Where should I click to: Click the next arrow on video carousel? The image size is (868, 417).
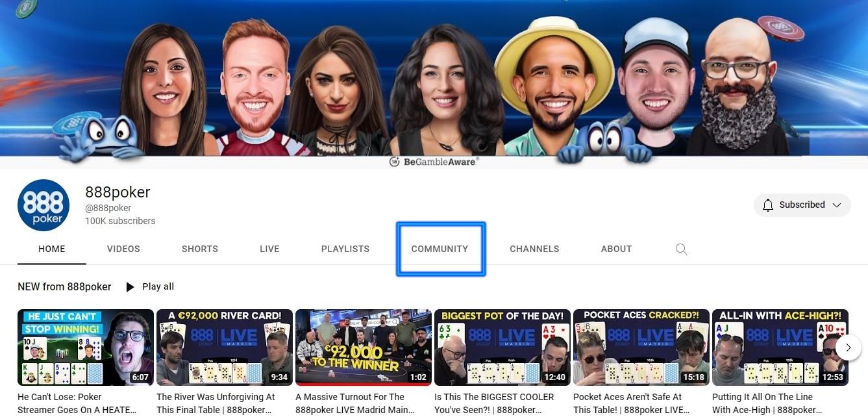(848, 347)
